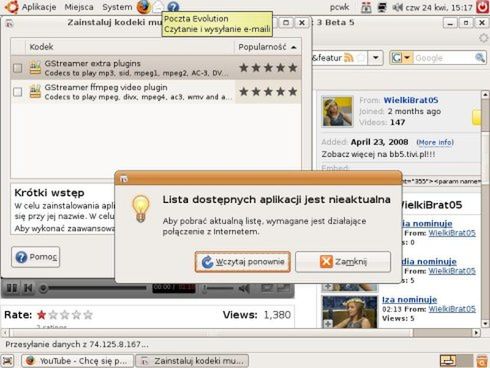This screenshot has height=368, width=490.
Task: Click the show desktop icon in bottom panel
Action: coord(8,361)
